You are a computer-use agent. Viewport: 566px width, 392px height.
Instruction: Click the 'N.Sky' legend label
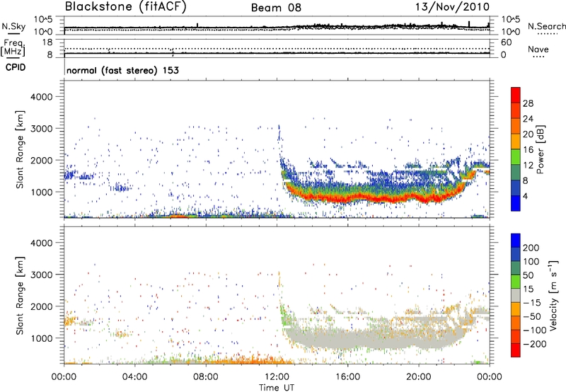(x=13, y=26)
